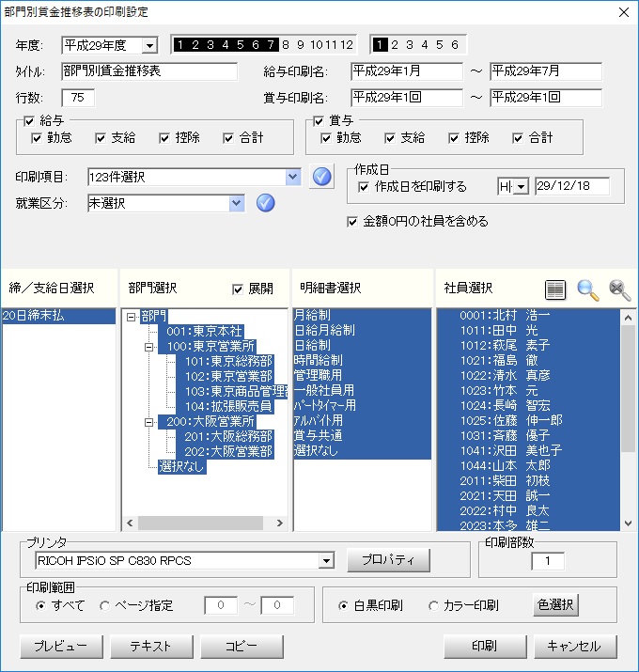This screenshot has width=639, height=672.
Task: Collapse the 200:大阪営業所 tree node
Action: tap(148, 422)
